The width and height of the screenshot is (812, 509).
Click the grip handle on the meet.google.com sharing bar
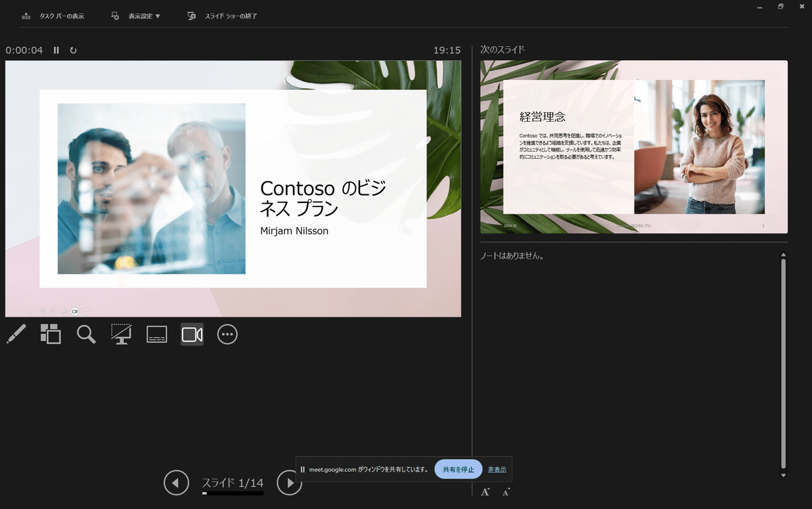pos(302,469)
